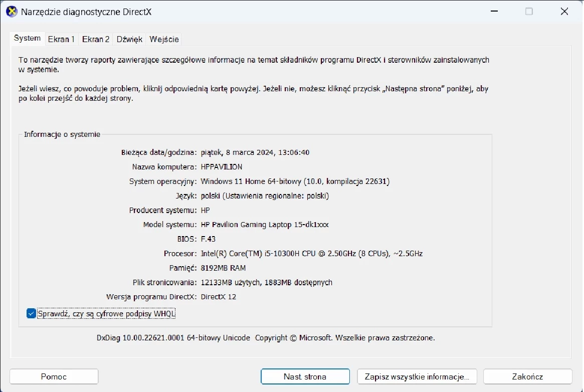Viewport: 584px width, 392px height.
Task: Click the 'Model systemu:' label
Action: click(170, 225)
